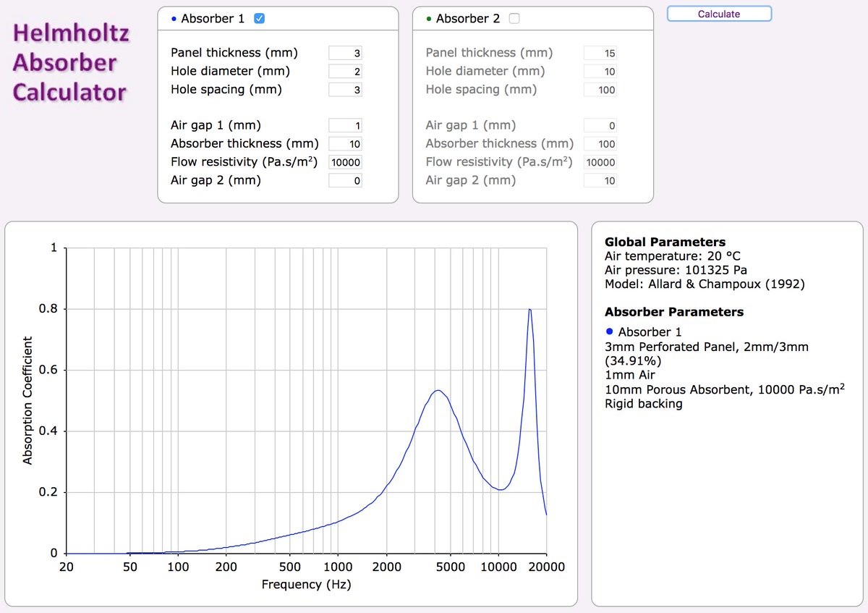Select Absorber 1 flow resistivity field

coord(345,163)
